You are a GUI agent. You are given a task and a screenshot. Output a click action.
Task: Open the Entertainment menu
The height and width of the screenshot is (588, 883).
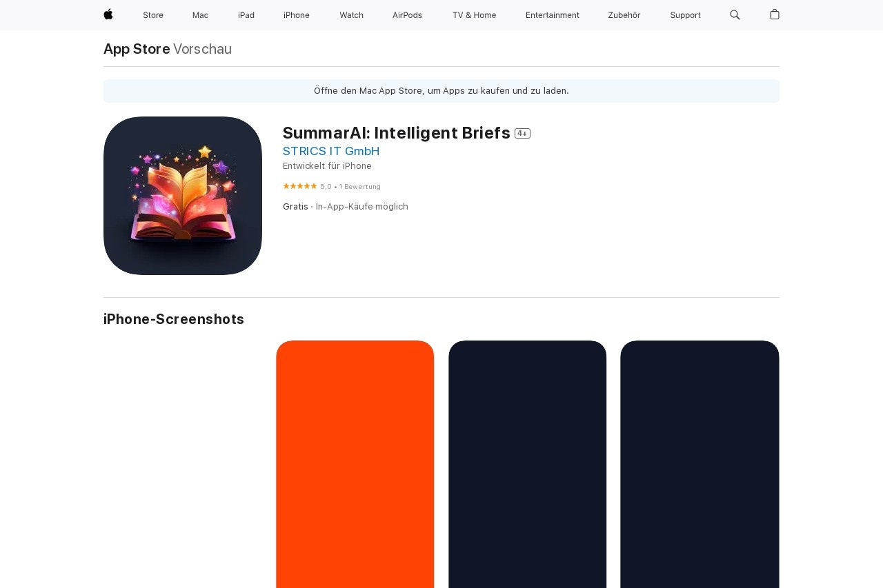(553, 15)
